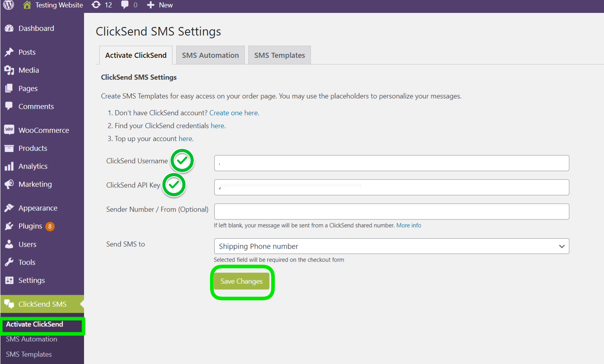Screen dimensions: 604x364
Task: Click the Products box icon
Action: point(9,148)
